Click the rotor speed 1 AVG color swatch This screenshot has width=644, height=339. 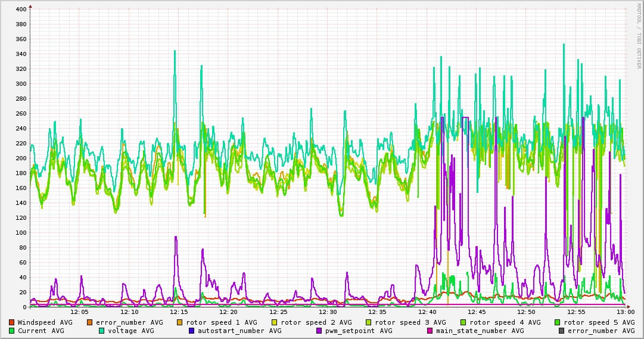pyautogui.click(x=179, y=322)
